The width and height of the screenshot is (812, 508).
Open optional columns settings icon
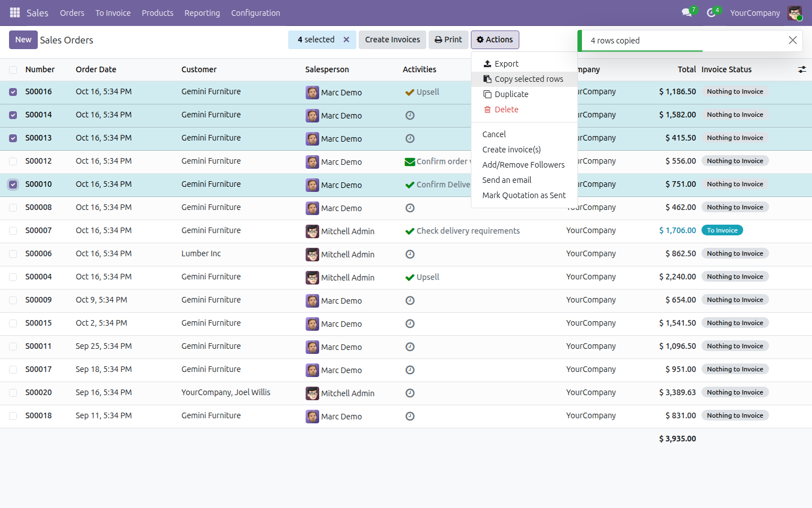(x=802, y=69)
